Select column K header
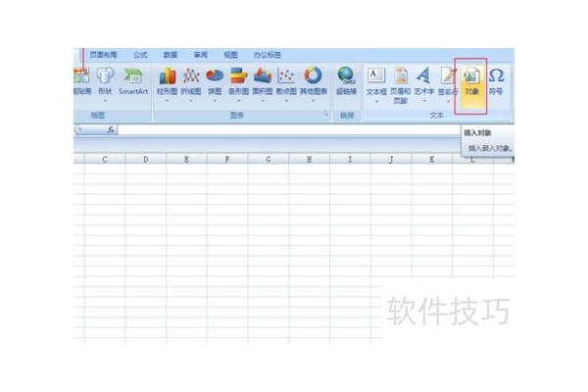 tap(432, 159)
